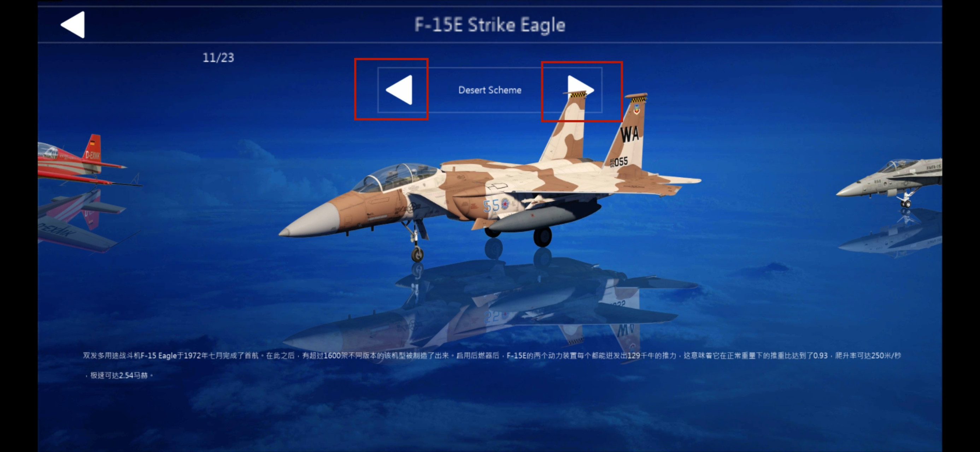Image resolution: width=980 pixels, height=452 pixels.
Task: Click the 11/23 aircraft counter
Action: [218, 58]
